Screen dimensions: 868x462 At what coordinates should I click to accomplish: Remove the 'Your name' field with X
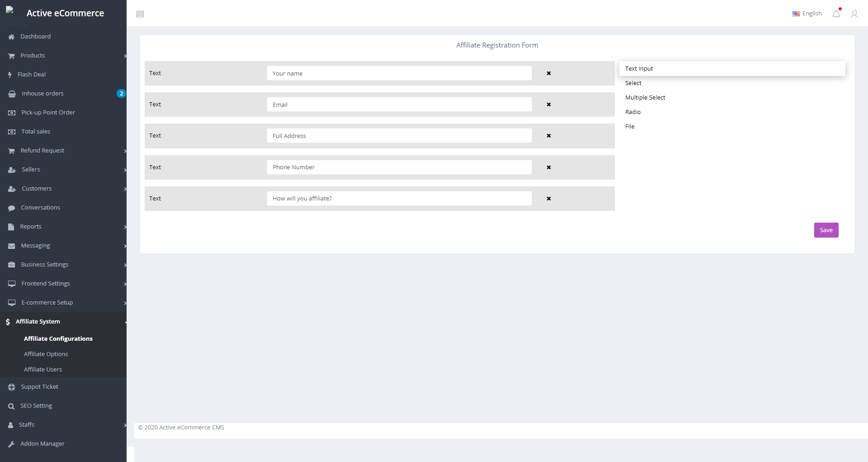(548, 73)
